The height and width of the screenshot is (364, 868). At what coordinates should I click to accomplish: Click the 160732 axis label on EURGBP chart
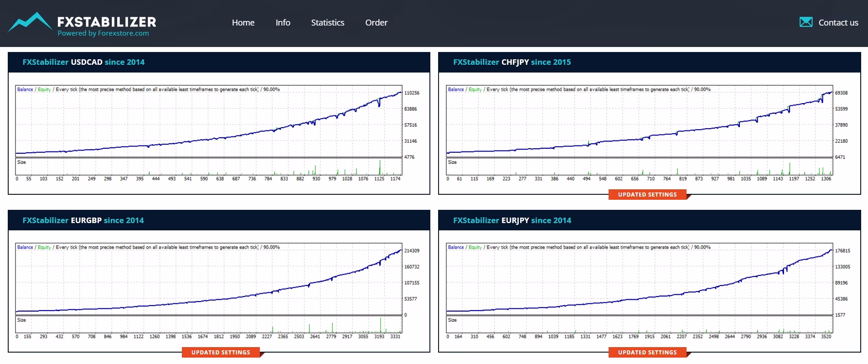coord(412,267)
